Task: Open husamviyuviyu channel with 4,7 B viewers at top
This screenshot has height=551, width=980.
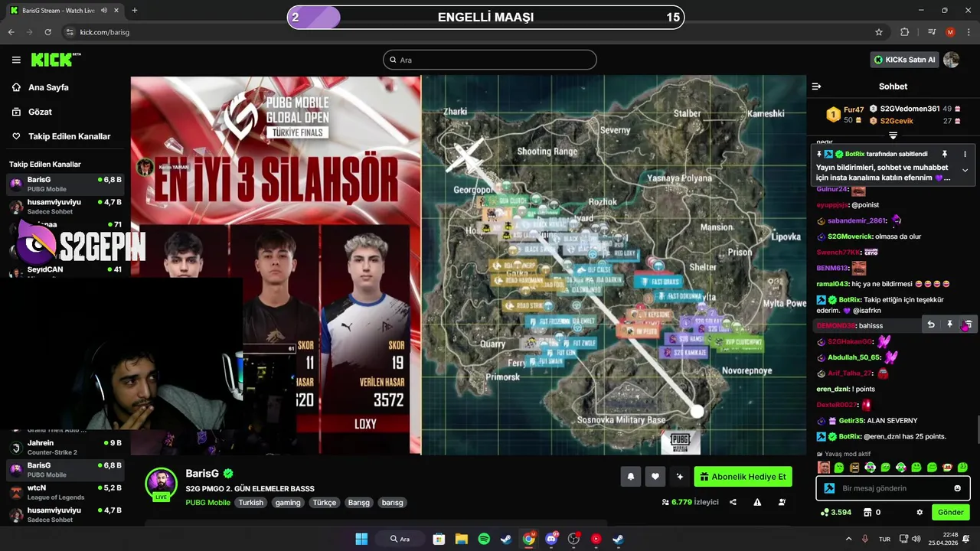Action: point(65,207)
